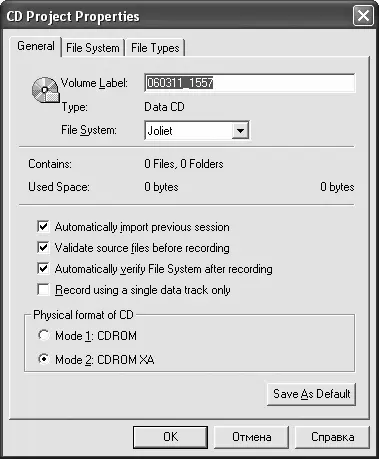The height and width of the screenshot is (459, 379).
Task: Disable Automatically import previous session
Action: (43, 227)
